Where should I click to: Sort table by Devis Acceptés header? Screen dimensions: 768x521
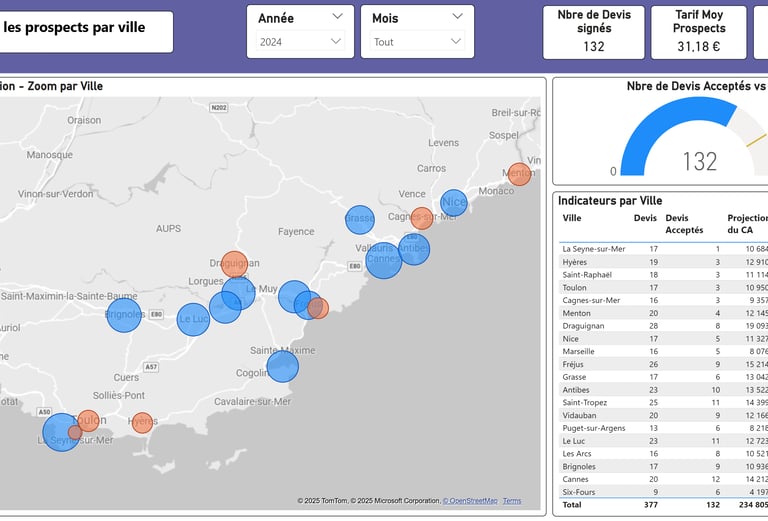click(x=684, y=224)
